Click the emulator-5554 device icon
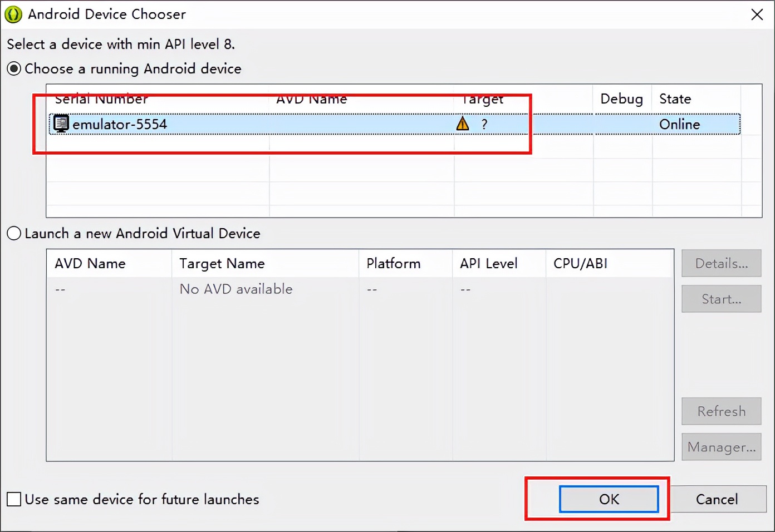The image size is (775, 532). [61, 124]
